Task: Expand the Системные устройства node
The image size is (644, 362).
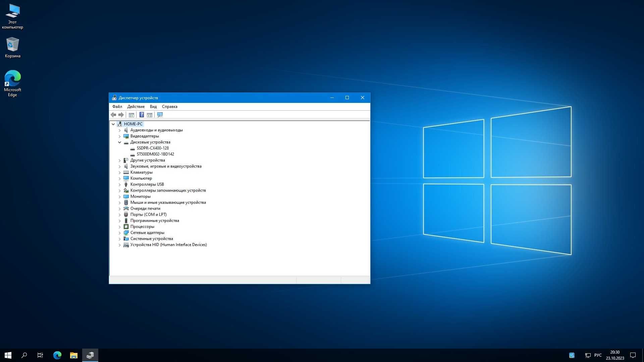Action: pyautogui.click(x=119, y=239)
